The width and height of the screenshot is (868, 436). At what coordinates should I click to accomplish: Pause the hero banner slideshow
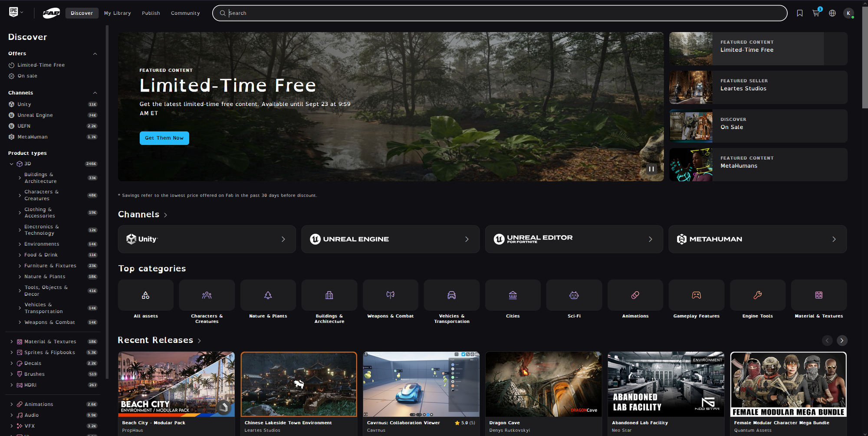click(x=651, y=169)
